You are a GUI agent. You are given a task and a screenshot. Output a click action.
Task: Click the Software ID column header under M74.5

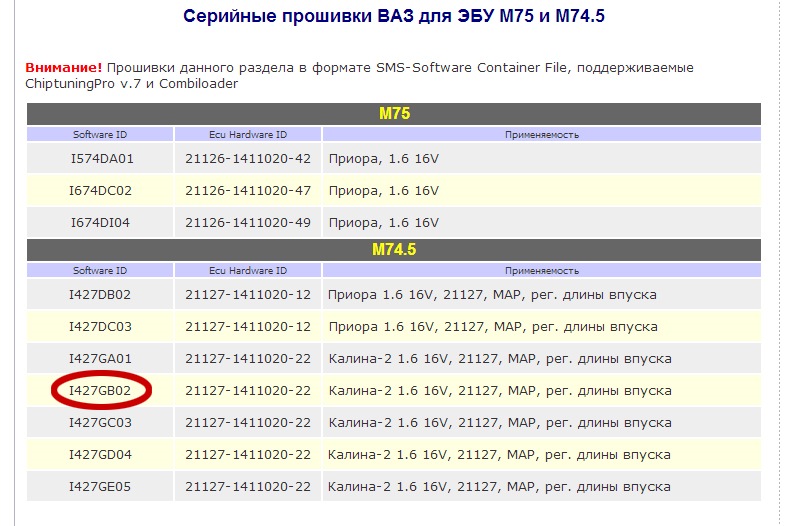tap(100, 271)
